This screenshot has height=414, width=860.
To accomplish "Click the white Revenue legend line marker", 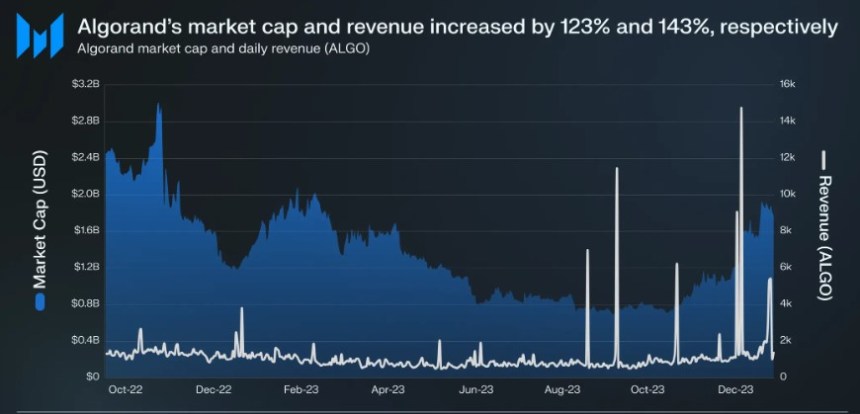I will click(x=823, y=160).
